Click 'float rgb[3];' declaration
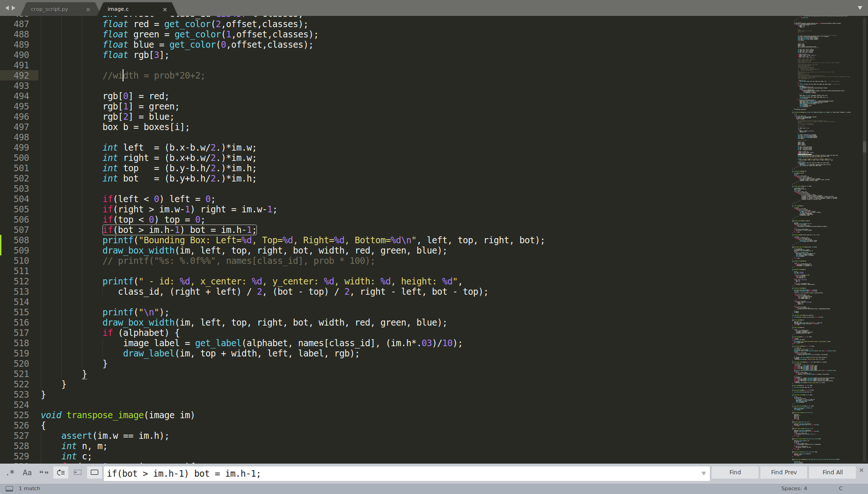This screenshot has width=868, height=494. [x=136, y=55]
